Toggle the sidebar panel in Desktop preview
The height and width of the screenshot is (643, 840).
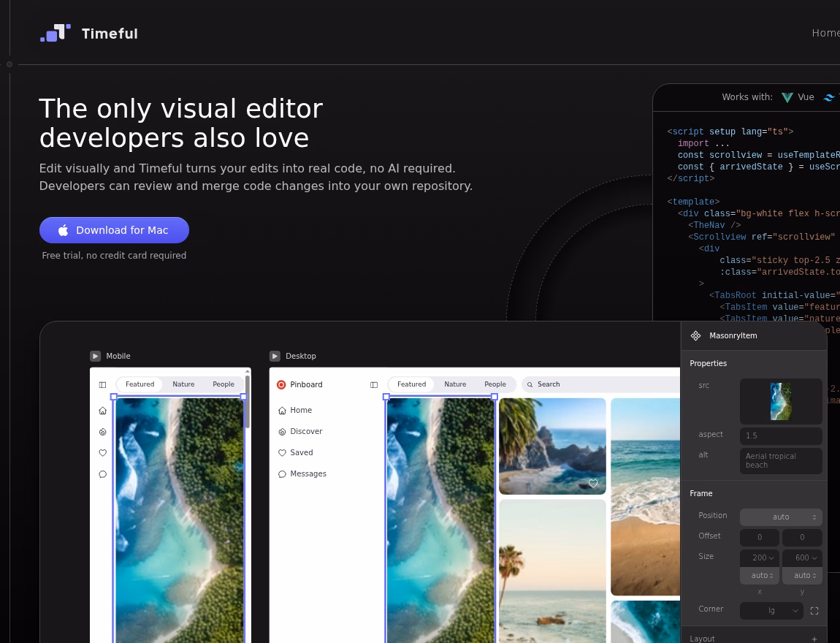pos(374,385)
